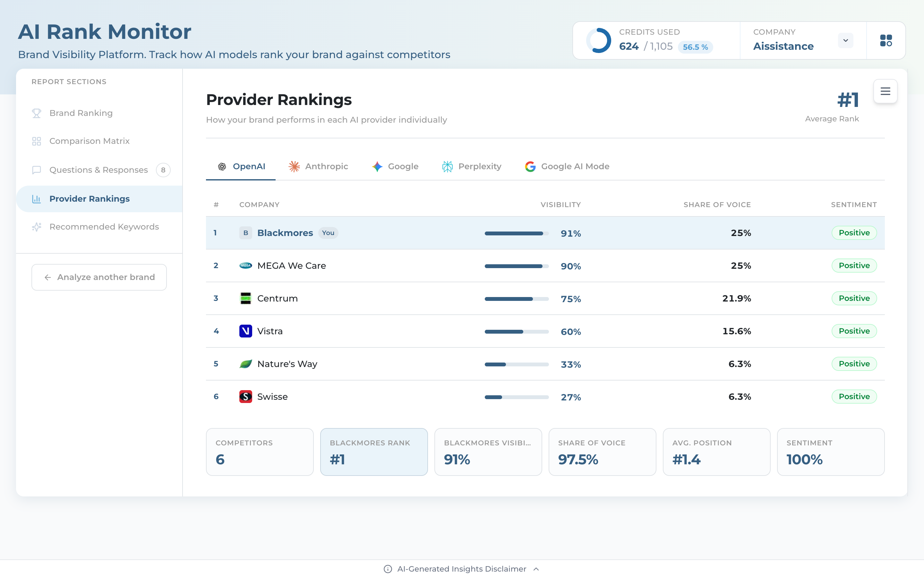Click the Questions & Responses chat icon
The image size is (924, 578).
click(36, 170)
